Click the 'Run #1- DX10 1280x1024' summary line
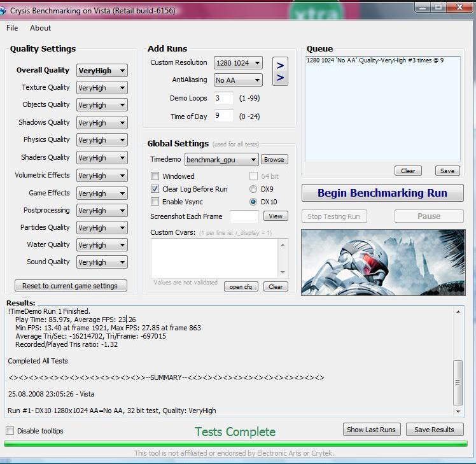 (x=112, y=411)
